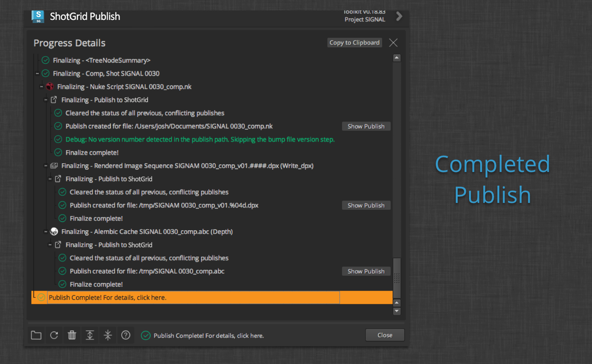Click the Close button at the bottom right
The width and height of the screenshot is (592, 364).
point(385,335)
